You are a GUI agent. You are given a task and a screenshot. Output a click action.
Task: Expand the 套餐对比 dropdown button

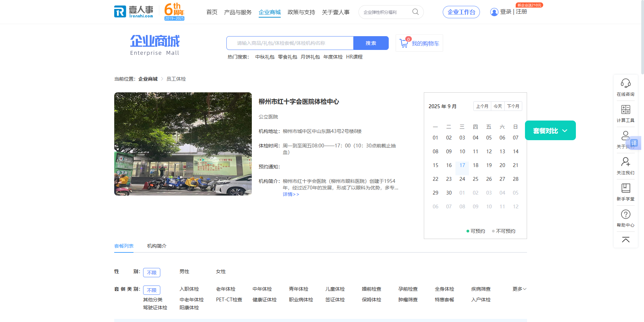point(550,131)
